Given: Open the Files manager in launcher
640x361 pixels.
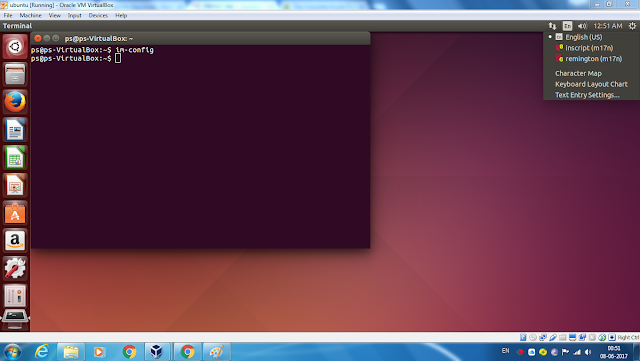Looking at the screenshot, I should pyautogui.click(x=15, y=74).
